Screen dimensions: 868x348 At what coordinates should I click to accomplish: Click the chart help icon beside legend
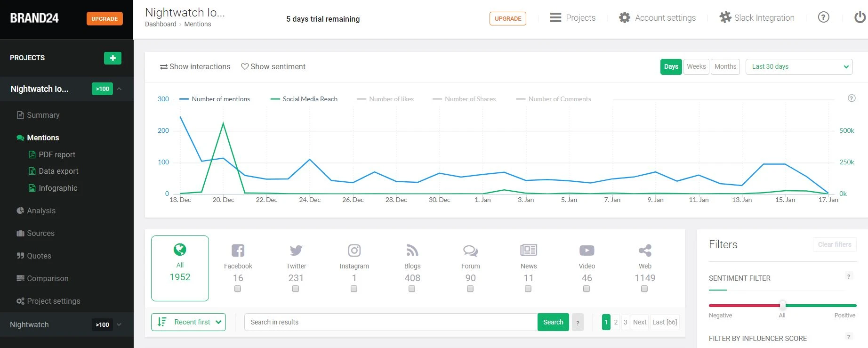(x=851, y=98)
